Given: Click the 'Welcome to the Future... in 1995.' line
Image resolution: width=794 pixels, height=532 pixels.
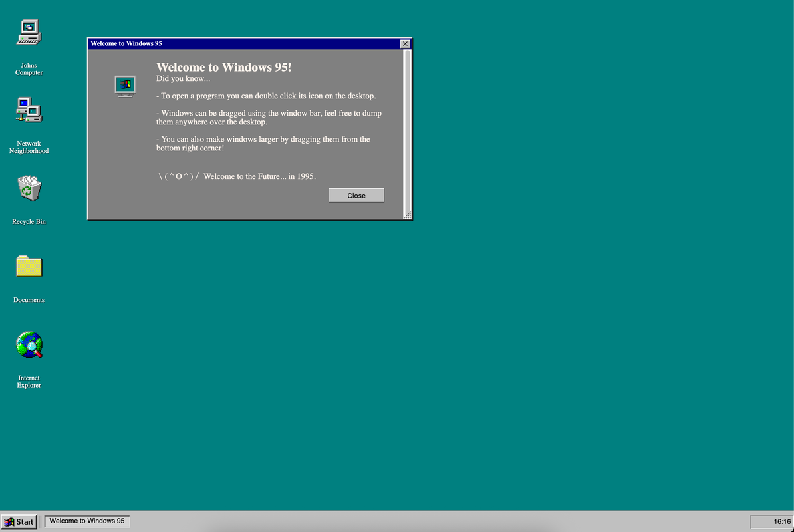Looking at the screenshot, I should (x=259, y=176).
